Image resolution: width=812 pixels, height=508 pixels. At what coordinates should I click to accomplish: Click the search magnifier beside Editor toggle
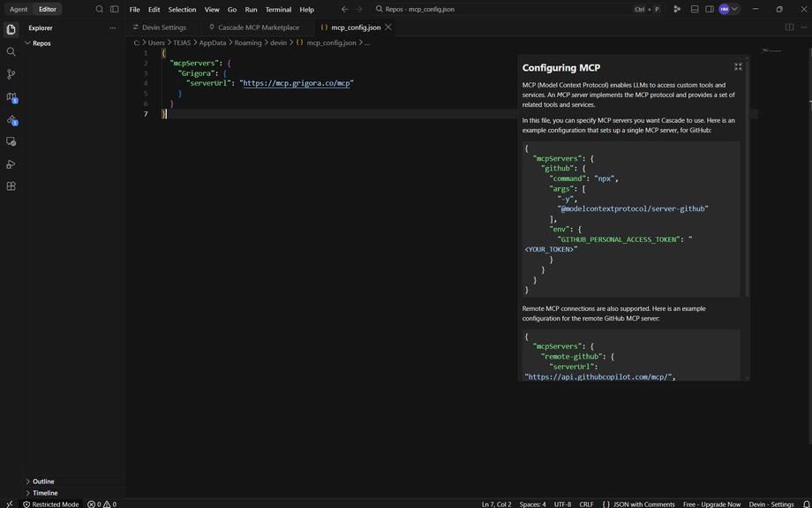coord(100,10)
